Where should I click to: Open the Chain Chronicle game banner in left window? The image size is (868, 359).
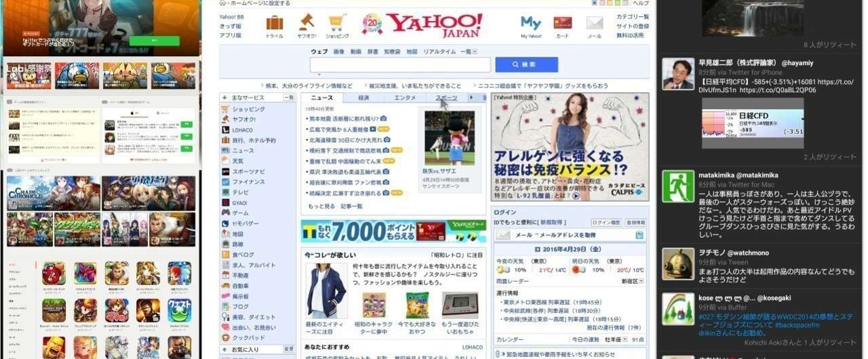pos(53,194)
